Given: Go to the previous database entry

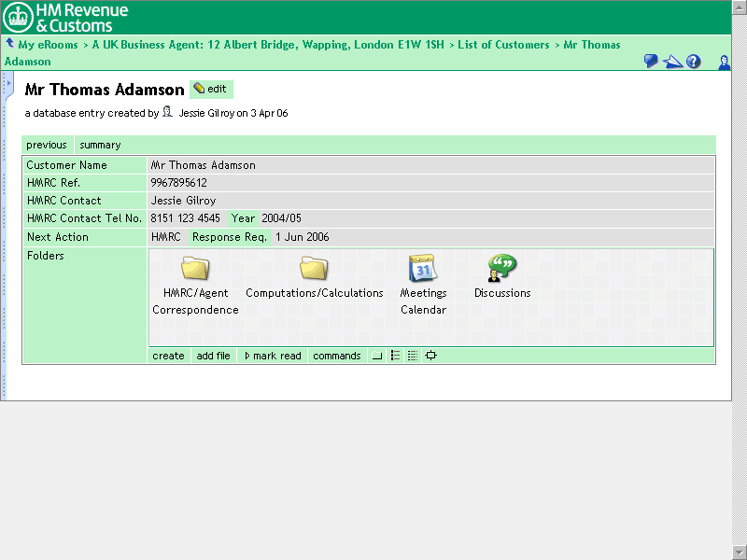Looking at the screenshot, I should pos(47,145).
